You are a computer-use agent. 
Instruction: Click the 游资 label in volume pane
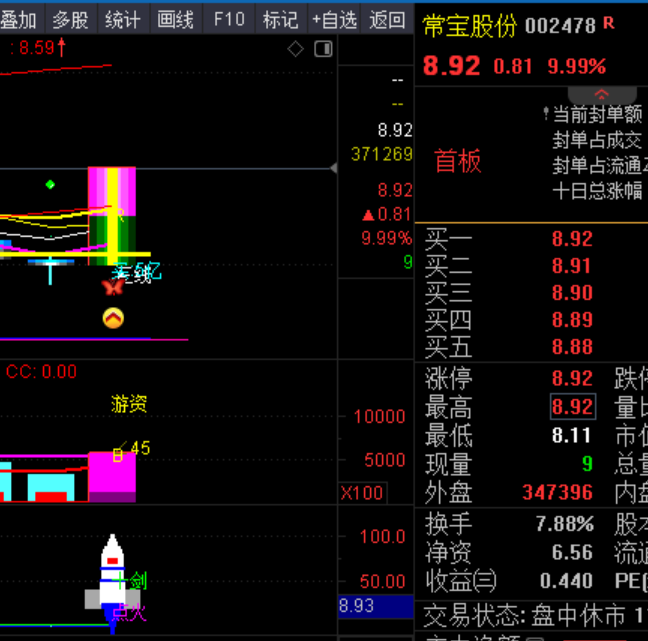click(x=129, y=404)
